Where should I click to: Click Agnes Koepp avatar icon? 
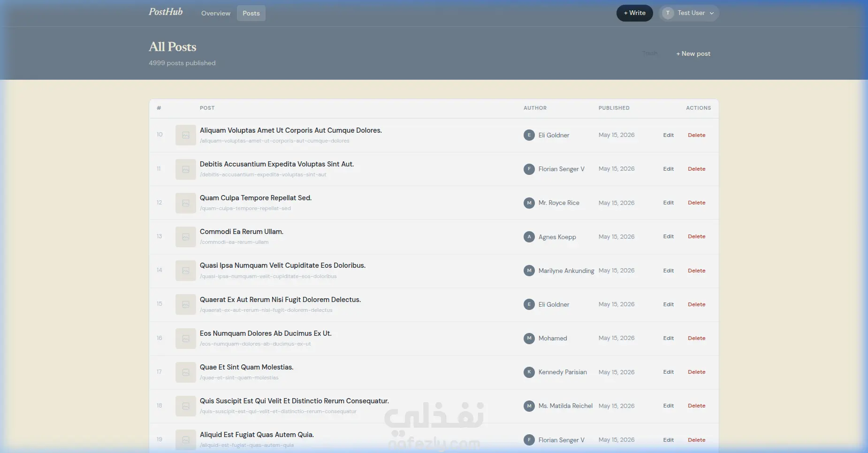click(x=529, y=237)
